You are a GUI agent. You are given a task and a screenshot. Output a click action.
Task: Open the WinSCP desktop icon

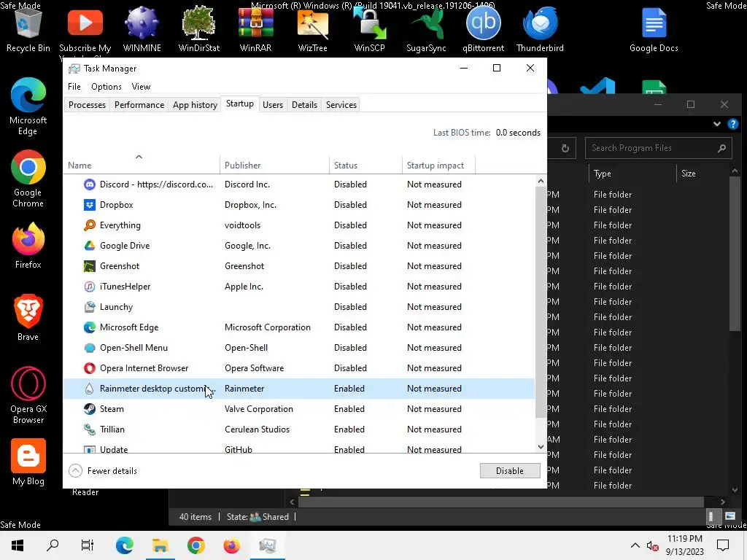pos(369,28)
